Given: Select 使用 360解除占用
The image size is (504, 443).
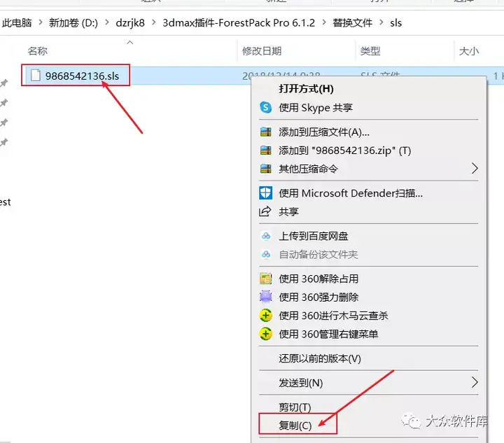Looking at the screenshot, I should 318,279.
